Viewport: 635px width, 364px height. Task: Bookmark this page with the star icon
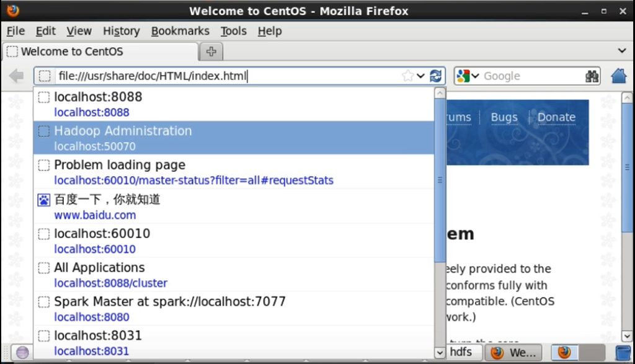click(x=408, y=76)
